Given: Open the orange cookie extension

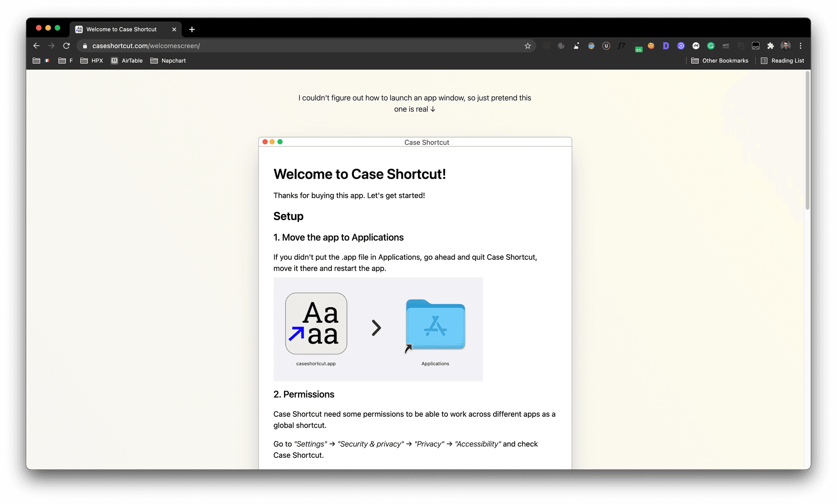Looking at the screenshot, I should tap(651, 46).
